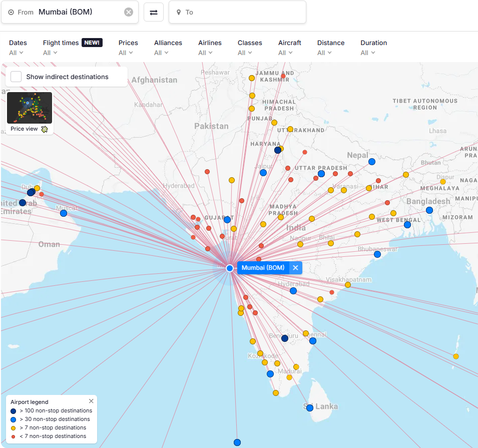Select the Madurai yellow airport marker
This screenshot has height=448, width=478.
[289, 377]
